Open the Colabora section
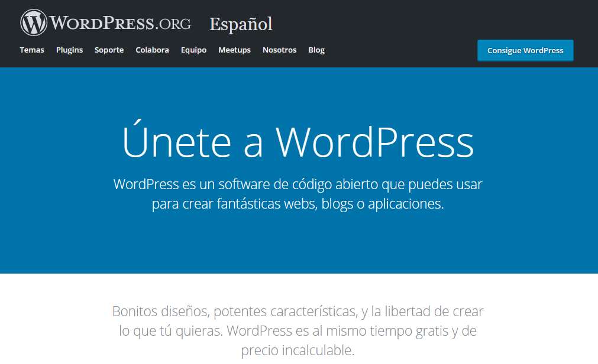This screenshot has height=364, width=598. click(152, 50)
